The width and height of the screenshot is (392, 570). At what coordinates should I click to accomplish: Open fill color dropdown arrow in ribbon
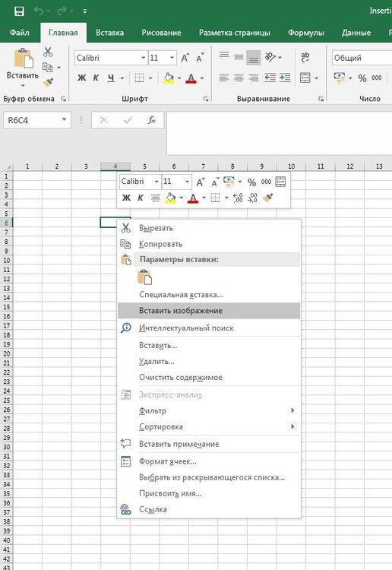pyautogui.click(x=179, y=78)
